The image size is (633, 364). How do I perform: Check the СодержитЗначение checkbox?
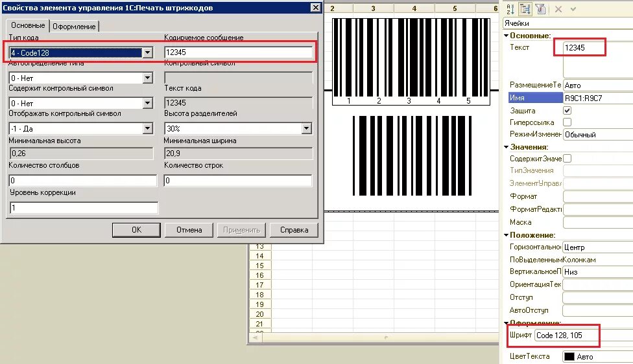tap(567, 159)
